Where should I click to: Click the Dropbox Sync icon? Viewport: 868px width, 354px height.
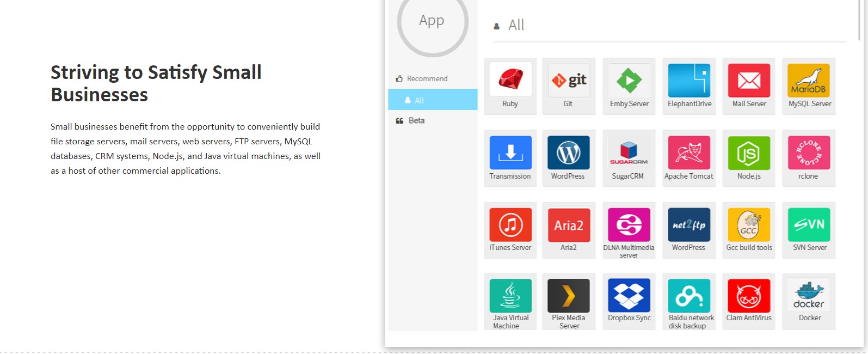pyautogui.click(x=629, y=296)
